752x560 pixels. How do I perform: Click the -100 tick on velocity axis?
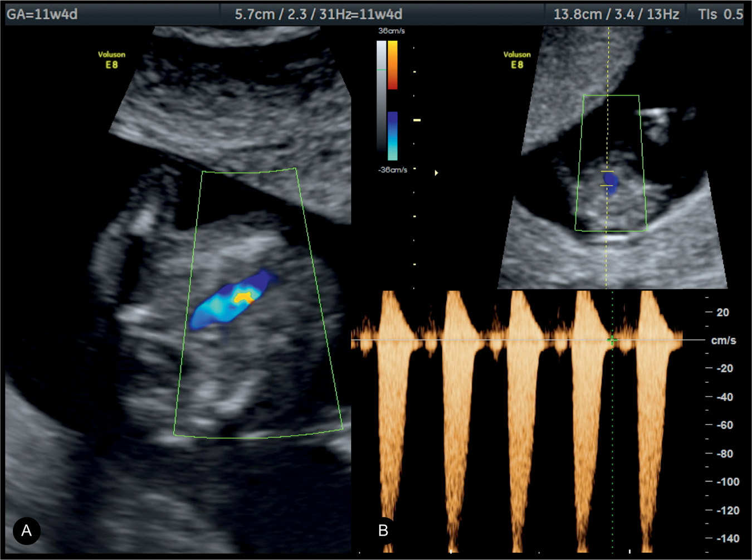click(x=727, y=481)
